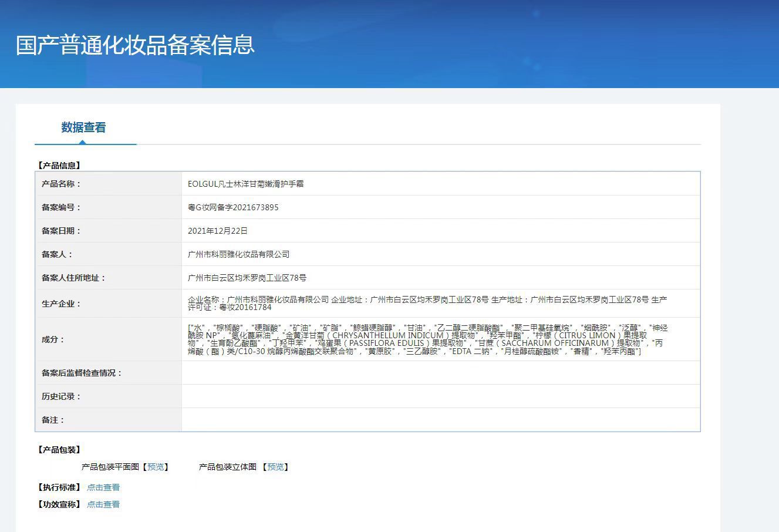
Task: Click 预览 link for 产品包装立体图
Action: 275,467
